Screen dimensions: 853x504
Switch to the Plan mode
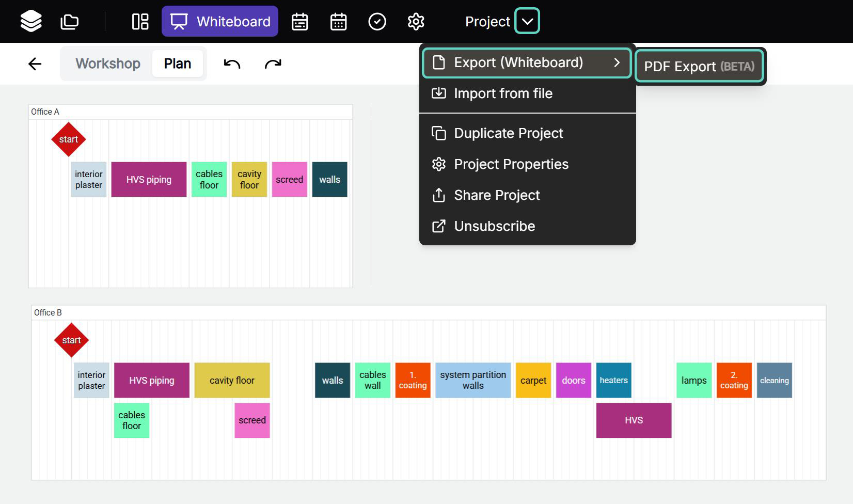click(177, 64)
